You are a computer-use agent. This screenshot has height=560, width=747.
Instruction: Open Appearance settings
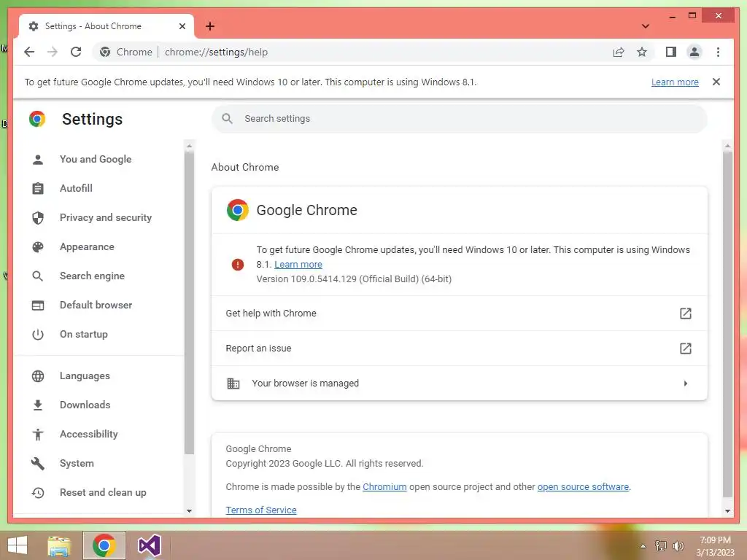[x=87, y=246]
